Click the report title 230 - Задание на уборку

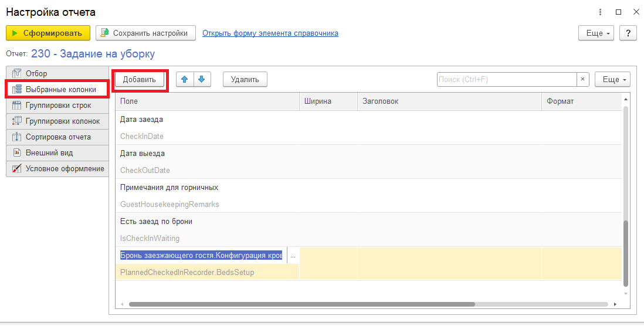coord(93,54)
